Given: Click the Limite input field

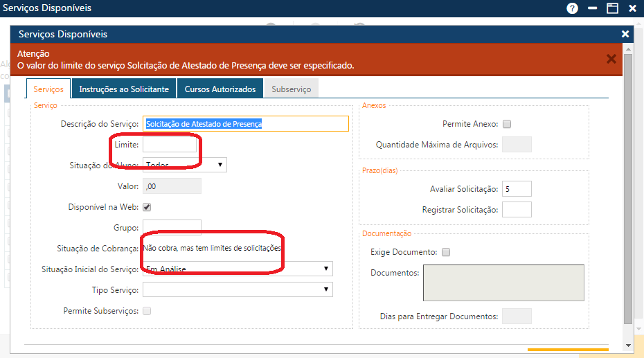Looking at the screenshot, I should [x=170, y=145].
